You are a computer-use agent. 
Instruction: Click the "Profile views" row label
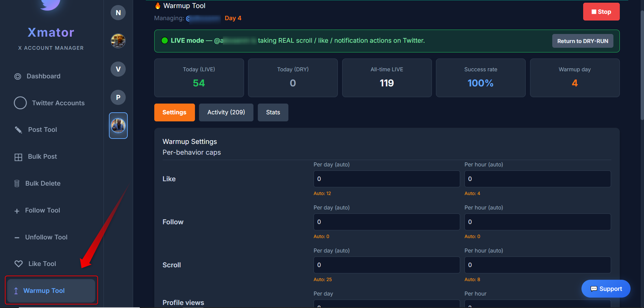click(x=184, y=303)
